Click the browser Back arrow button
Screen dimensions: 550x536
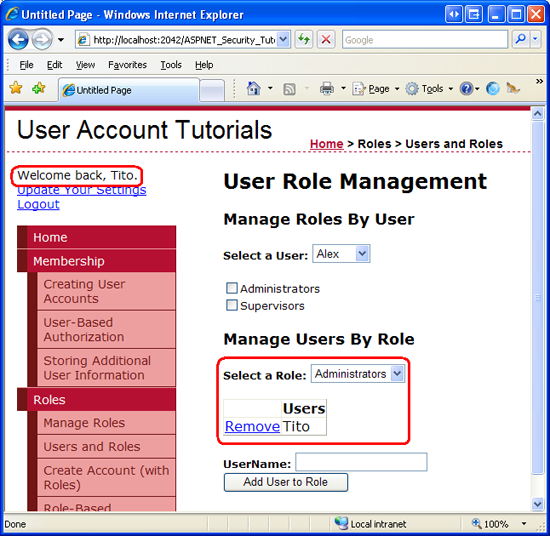click(18, 39)
